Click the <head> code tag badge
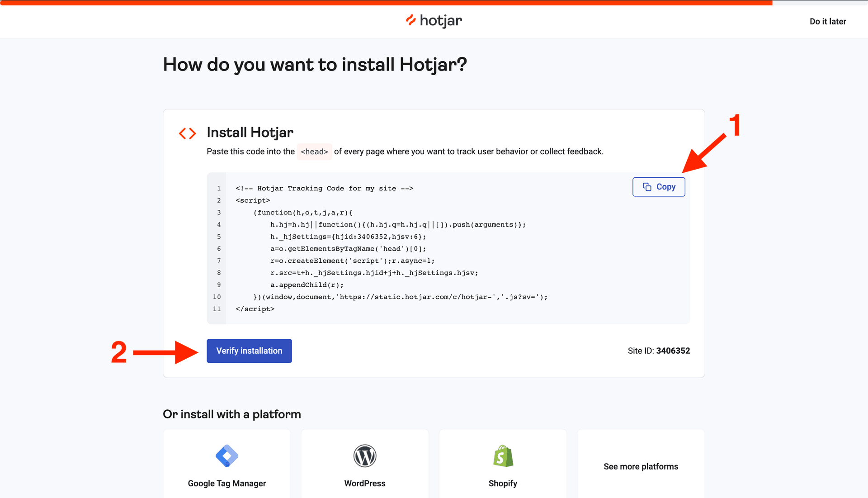This screenshot has width=868, height=498. coord(314,152)
